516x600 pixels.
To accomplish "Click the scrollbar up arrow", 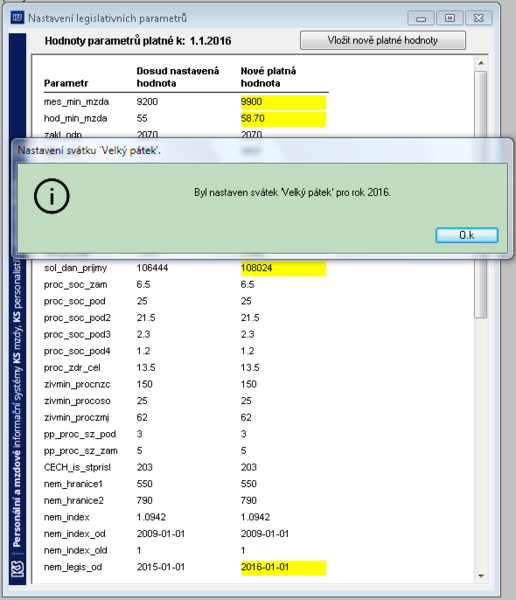I will point(481,63).
